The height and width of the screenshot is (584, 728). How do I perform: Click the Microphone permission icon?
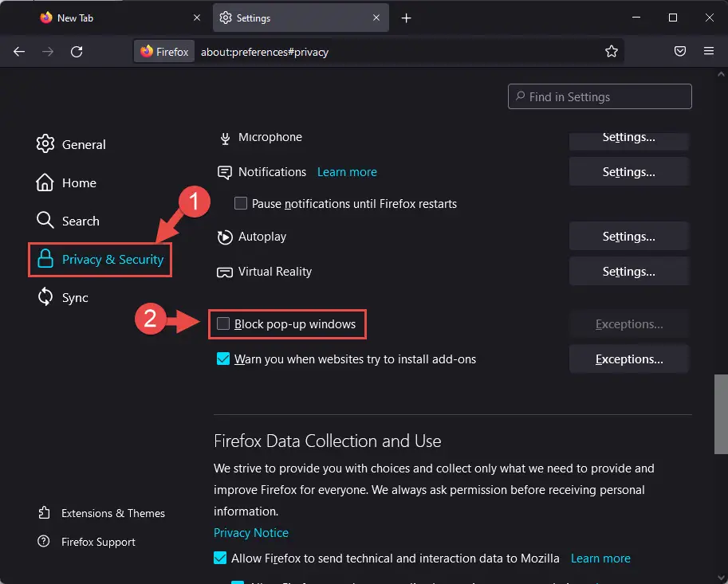225,138
